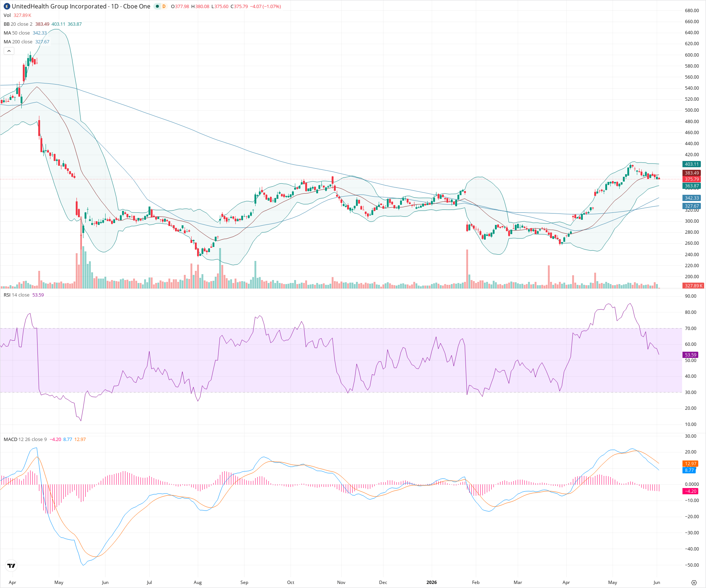Click the high value H380.08
This screenshot has width=706, height=588.
pyautogui.click(x=200, y=6)
